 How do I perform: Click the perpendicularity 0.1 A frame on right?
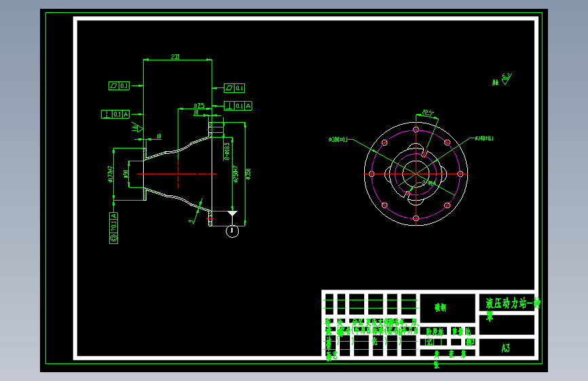coord(238,106)
